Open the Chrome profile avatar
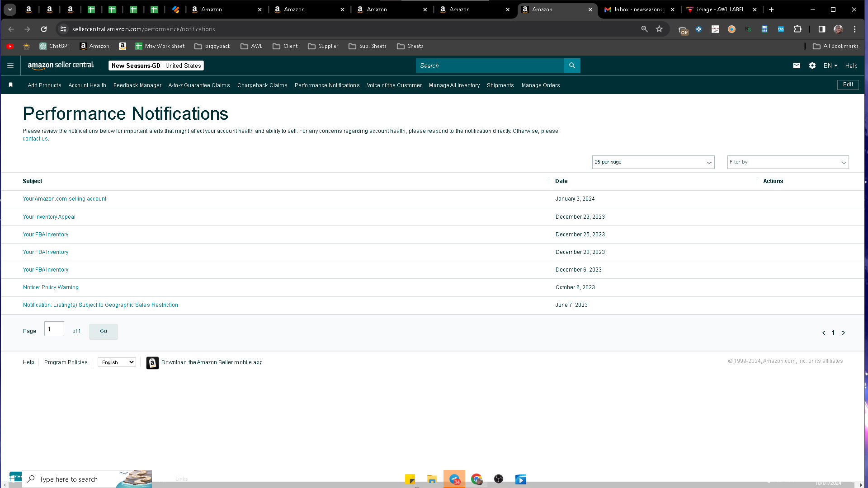Viewport: 868px width, 488px height. (x=838, y=29)
